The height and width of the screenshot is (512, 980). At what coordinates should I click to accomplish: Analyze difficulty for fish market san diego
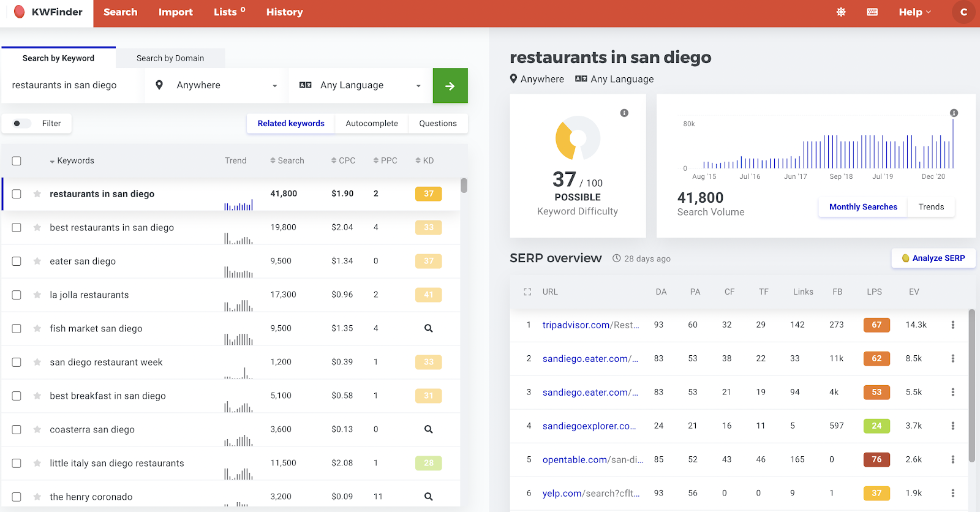click(x=429, y=328)
